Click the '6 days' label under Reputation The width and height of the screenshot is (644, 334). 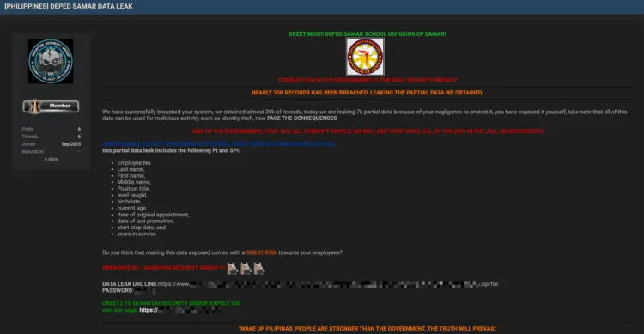pyautogui.click(x=51, y=159)
